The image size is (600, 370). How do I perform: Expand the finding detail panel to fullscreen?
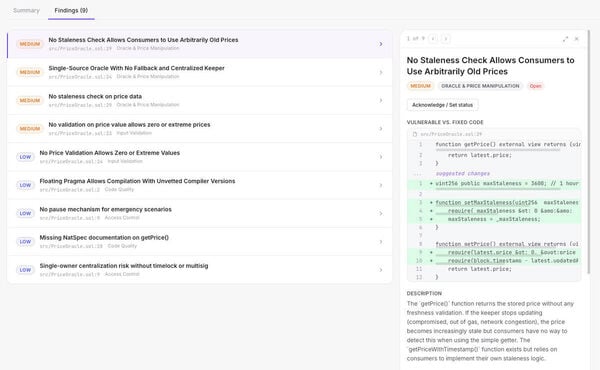coord(565,39)
